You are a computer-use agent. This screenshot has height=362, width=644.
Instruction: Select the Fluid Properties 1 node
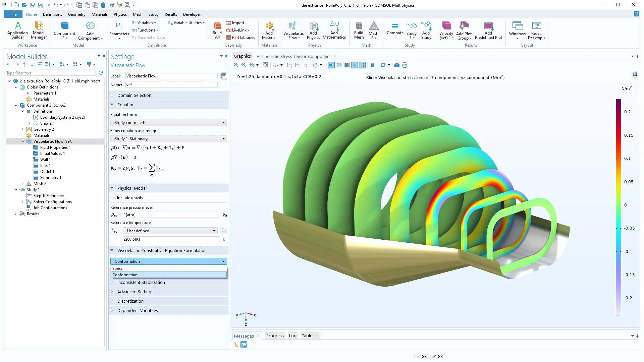(x=55, y=147)
